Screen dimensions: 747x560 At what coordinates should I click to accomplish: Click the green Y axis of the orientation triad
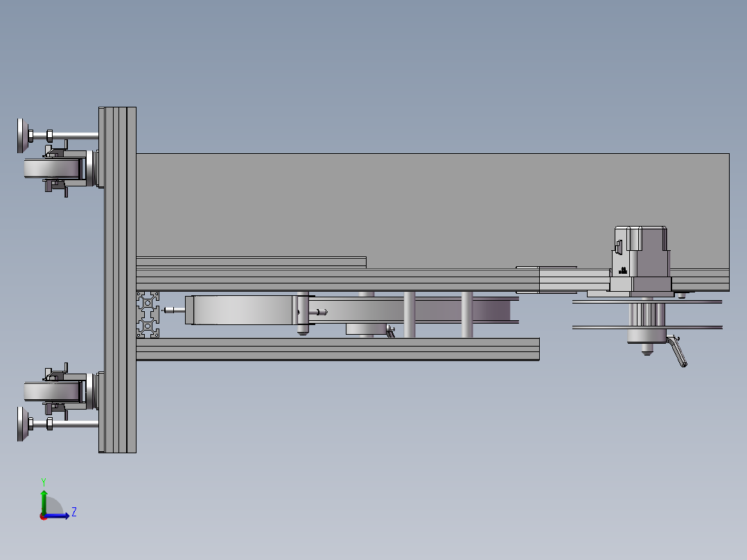click(44, 502)
